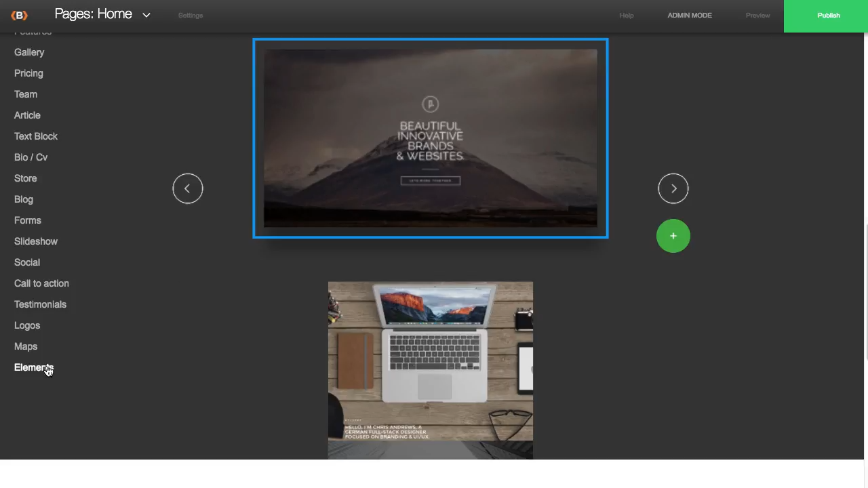The height and width of the screenshot is (488, 868).
Task: Choose the Article section category
Action: click(x=27, y=115)
